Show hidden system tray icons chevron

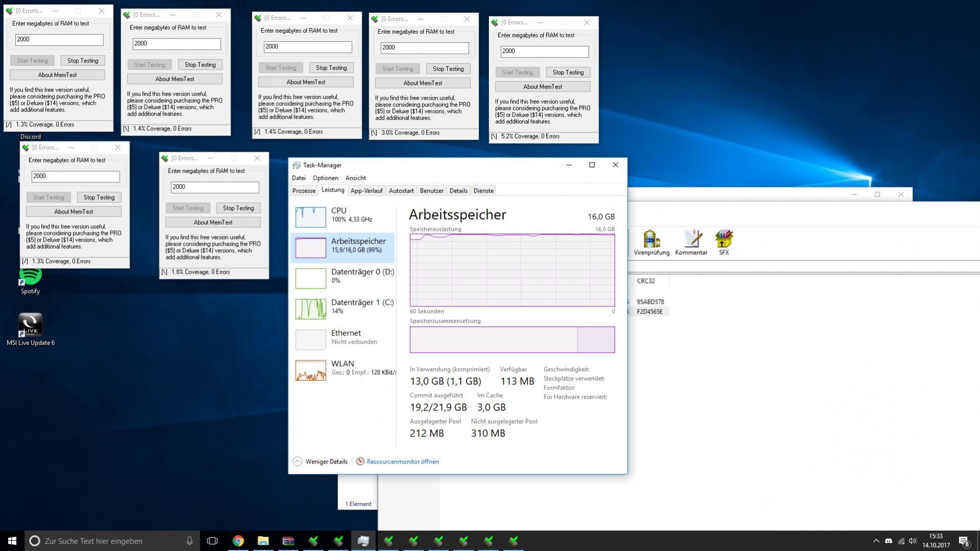point(876,541)
